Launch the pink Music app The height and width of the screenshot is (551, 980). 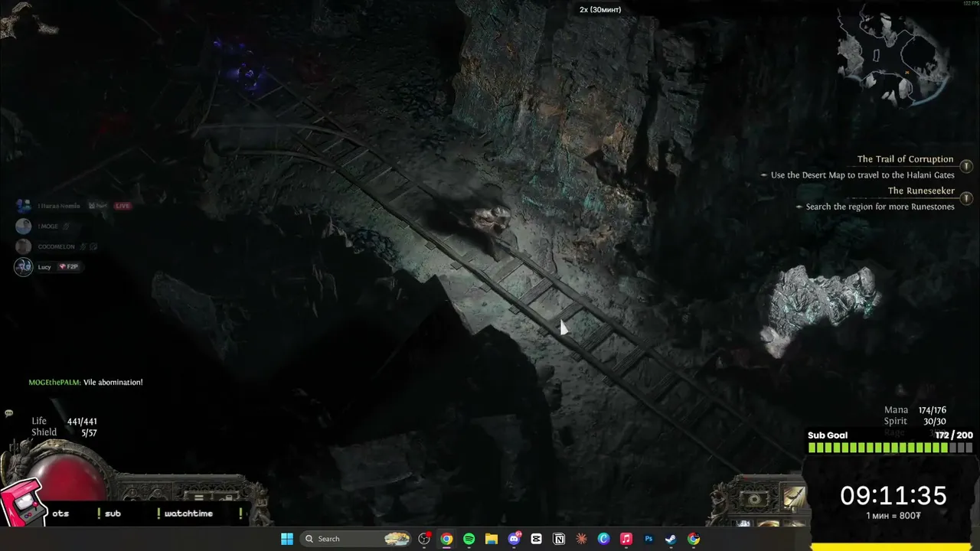(x=626, y=539)
